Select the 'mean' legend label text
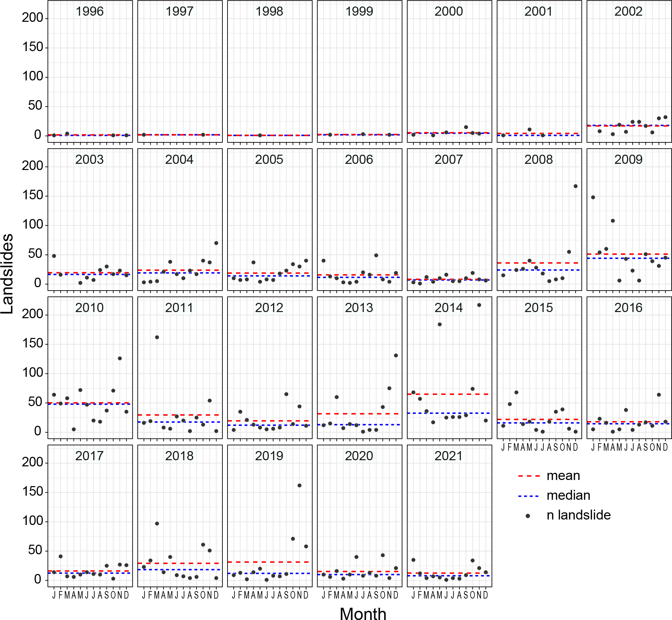The image size is (672, 620). (x=563, y=476)
